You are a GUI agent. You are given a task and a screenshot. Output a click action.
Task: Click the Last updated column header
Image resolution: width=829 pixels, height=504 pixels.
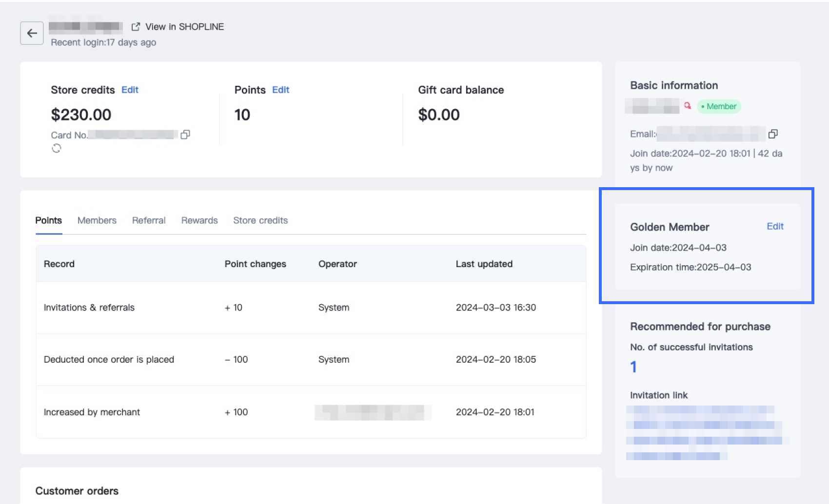click(484, 264)
